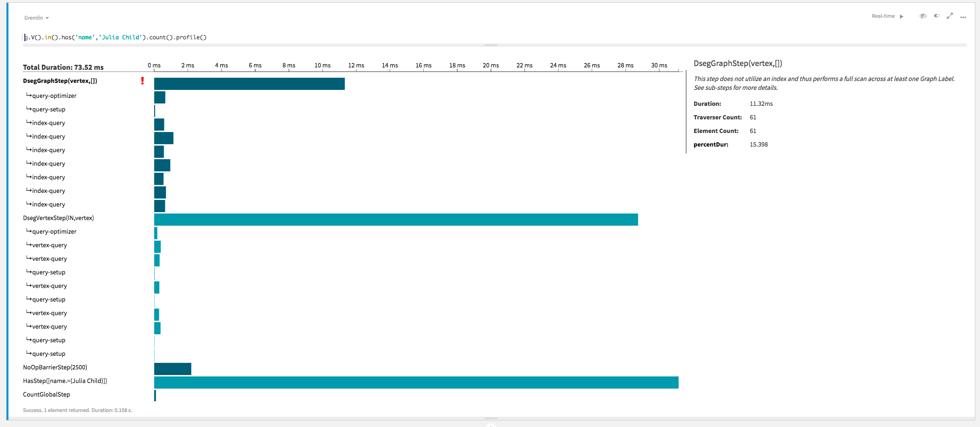
Task: Select the CountGlobalStep row
Action: pos(46,394)
